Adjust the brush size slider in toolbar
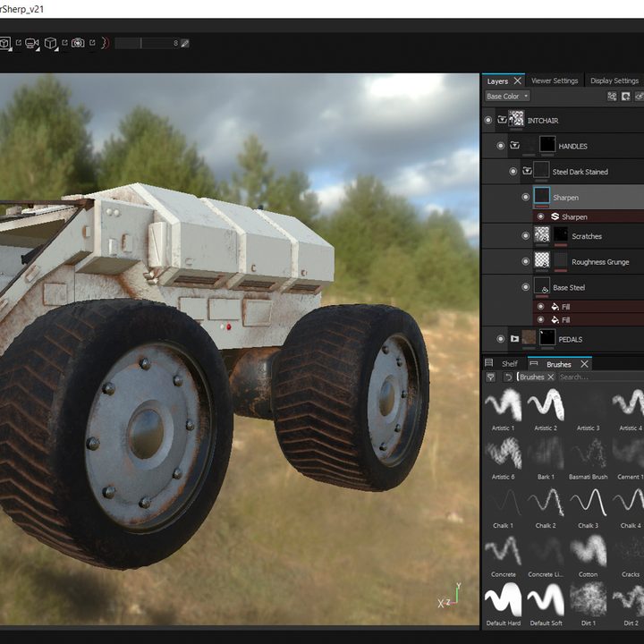 pos(141,43)
